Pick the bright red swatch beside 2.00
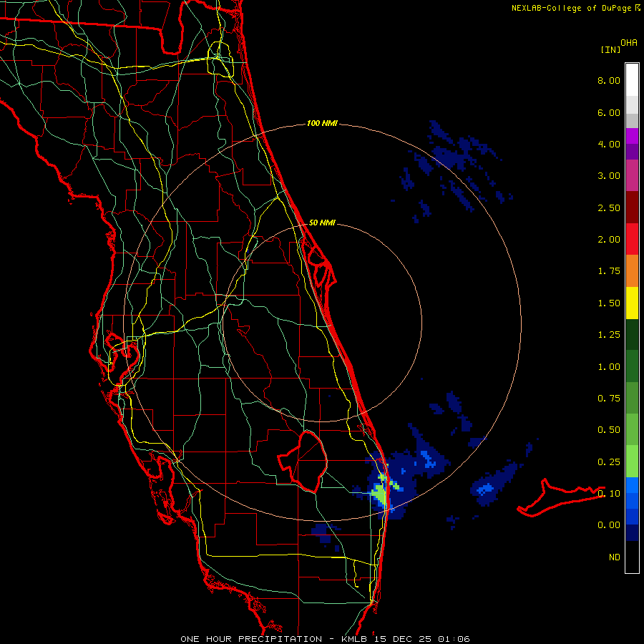Viewport: 644px width, 644px height. (x=632, y=239)
